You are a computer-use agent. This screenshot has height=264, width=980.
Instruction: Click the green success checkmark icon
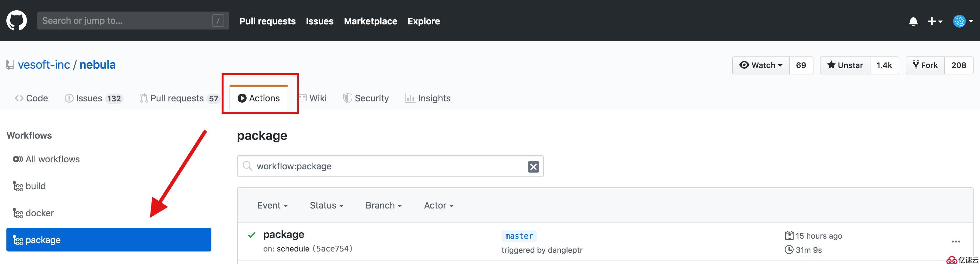(251, 235)
